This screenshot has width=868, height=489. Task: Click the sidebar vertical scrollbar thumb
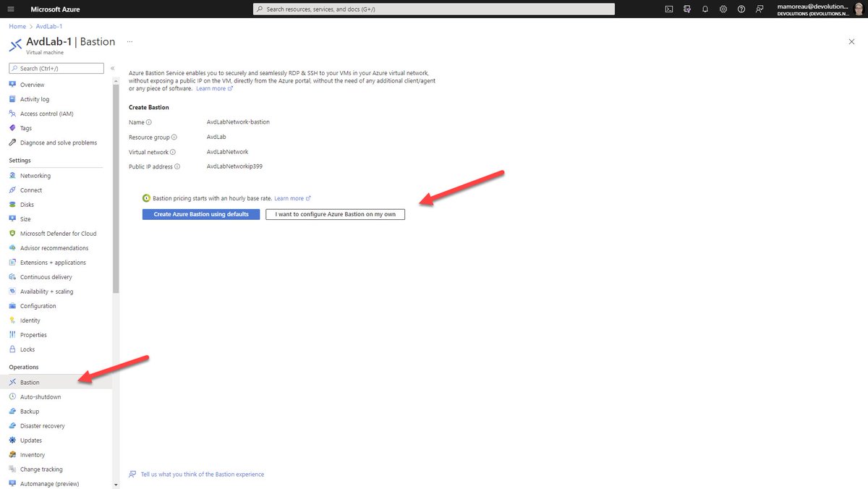[116, 190]
